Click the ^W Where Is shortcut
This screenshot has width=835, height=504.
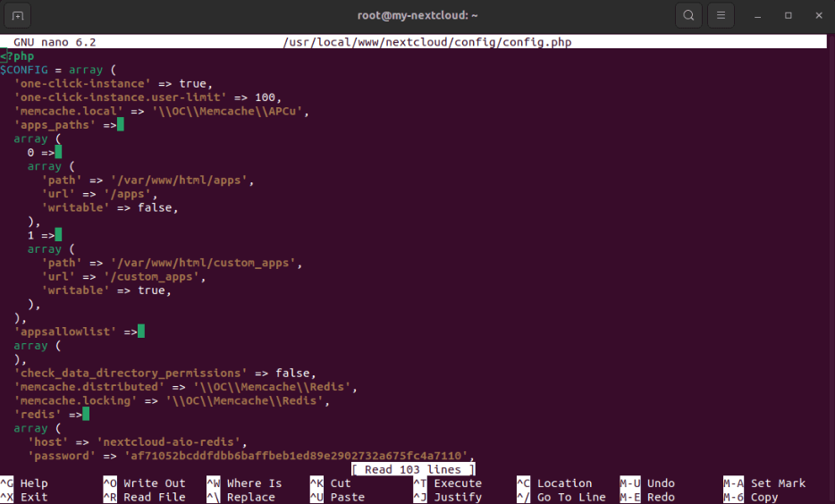coord(244,483)
